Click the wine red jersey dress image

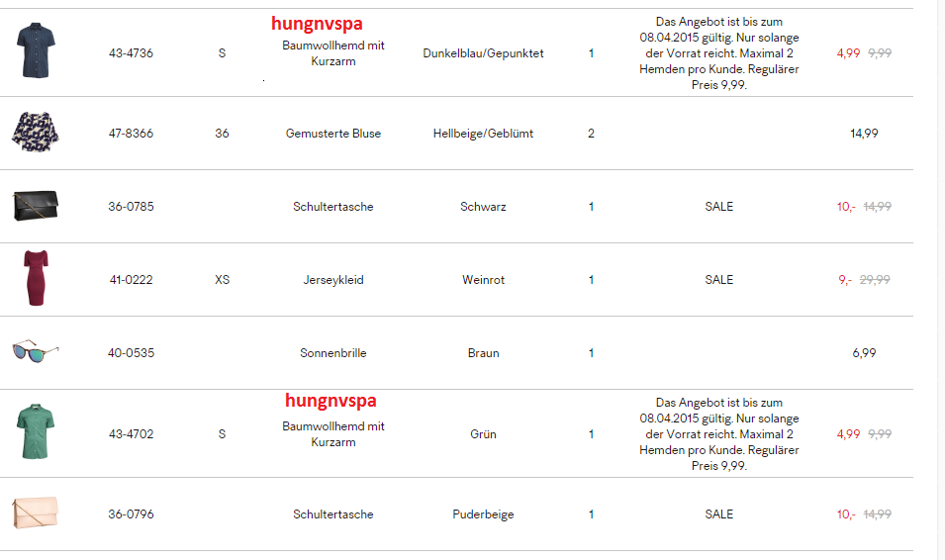tap(36, 278)
